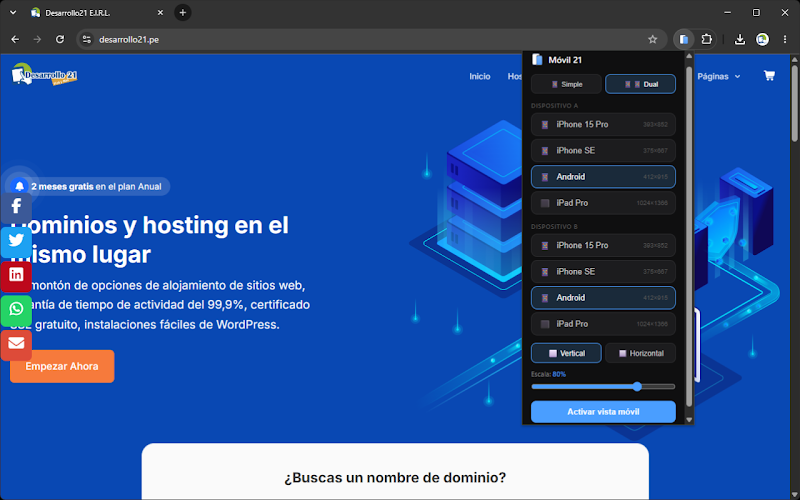Choose Android for Dispositivo A
The width and height of the screenshot is (800, 500).
[x=603, y=177]
